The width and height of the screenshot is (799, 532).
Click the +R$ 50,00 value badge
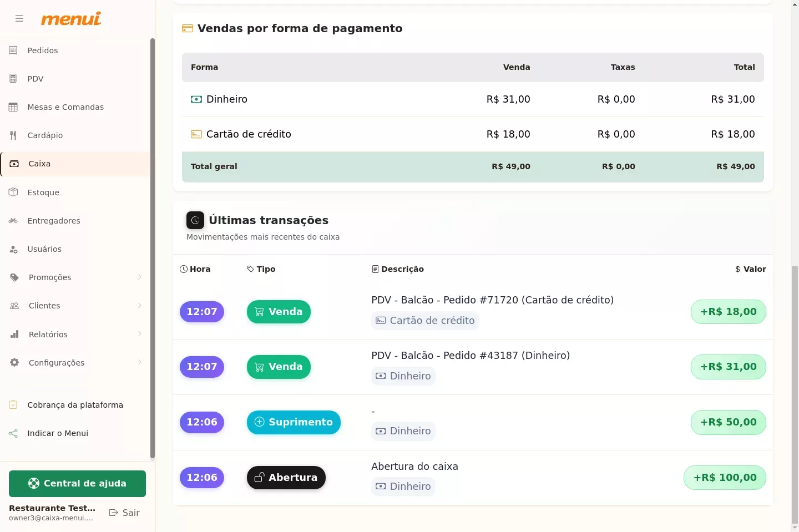pos(729,422)
